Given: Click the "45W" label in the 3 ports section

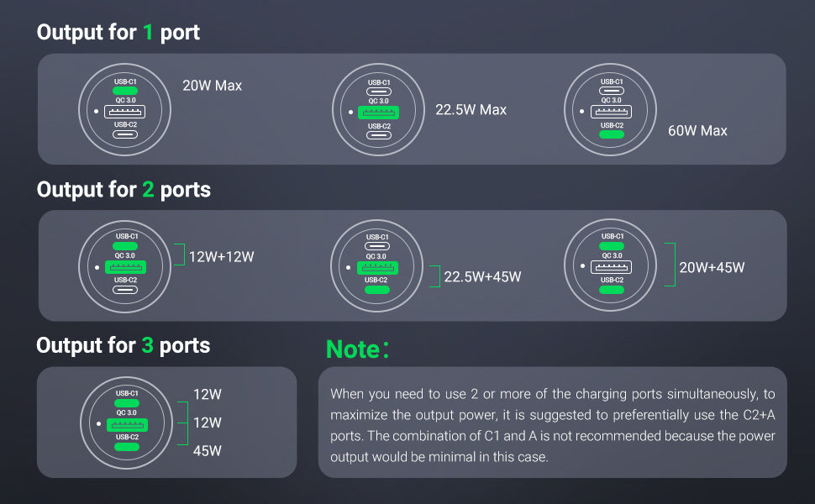Looking at the screenshot, I should point(208,451).
